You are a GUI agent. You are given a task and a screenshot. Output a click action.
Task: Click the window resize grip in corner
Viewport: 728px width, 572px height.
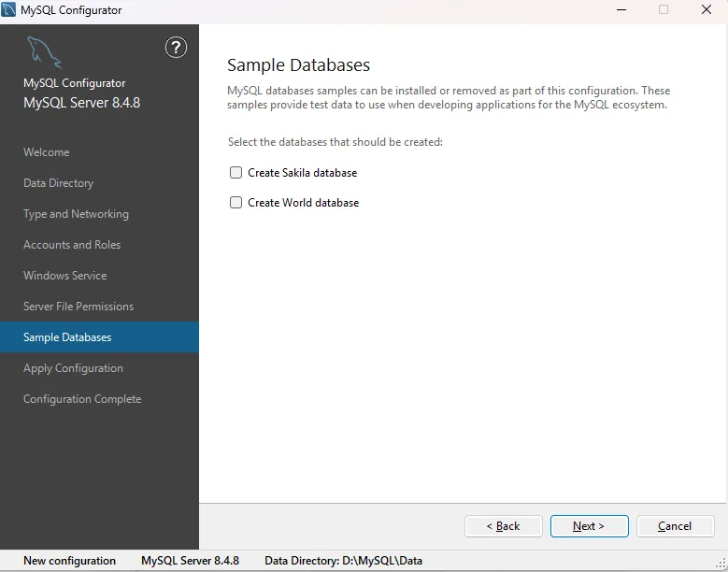point(721,564)
